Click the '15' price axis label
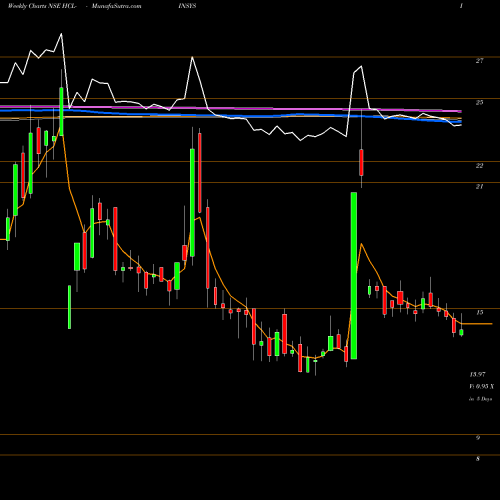This screenshot has height=500, width=500. [x=479, y=313]
